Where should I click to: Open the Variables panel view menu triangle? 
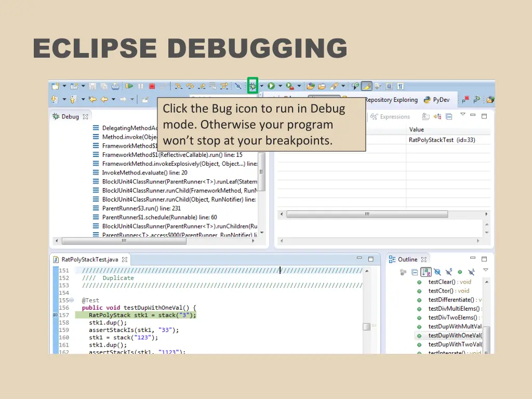click(x=462, y=115)
